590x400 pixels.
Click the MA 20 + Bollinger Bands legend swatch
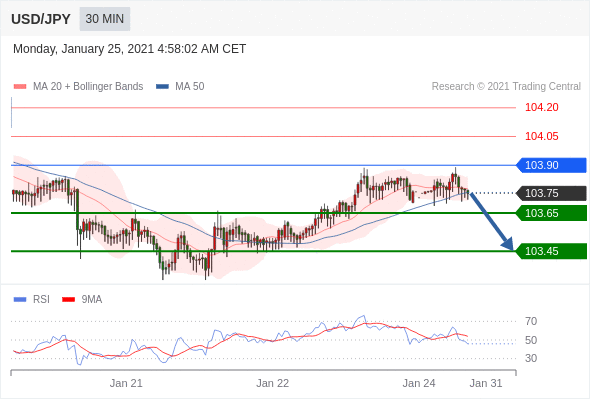click(x=20, y=87)
